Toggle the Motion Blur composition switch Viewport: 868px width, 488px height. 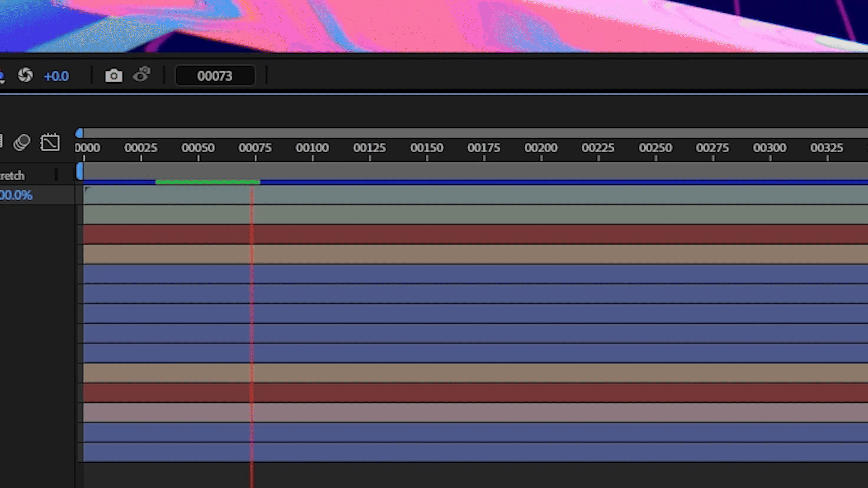(x=22, y=142)
